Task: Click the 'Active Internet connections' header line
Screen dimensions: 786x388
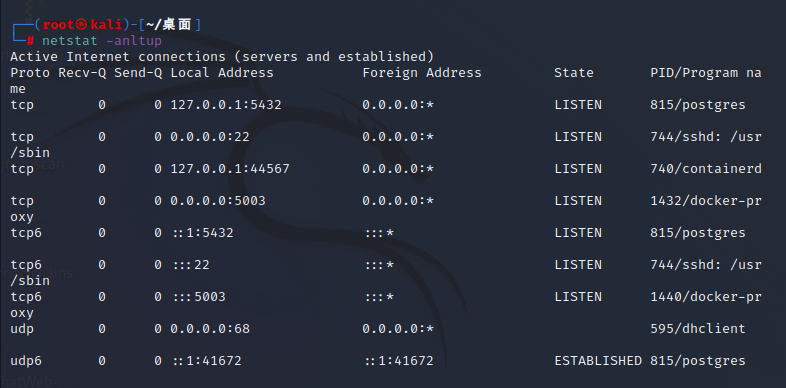Action: 222,57
